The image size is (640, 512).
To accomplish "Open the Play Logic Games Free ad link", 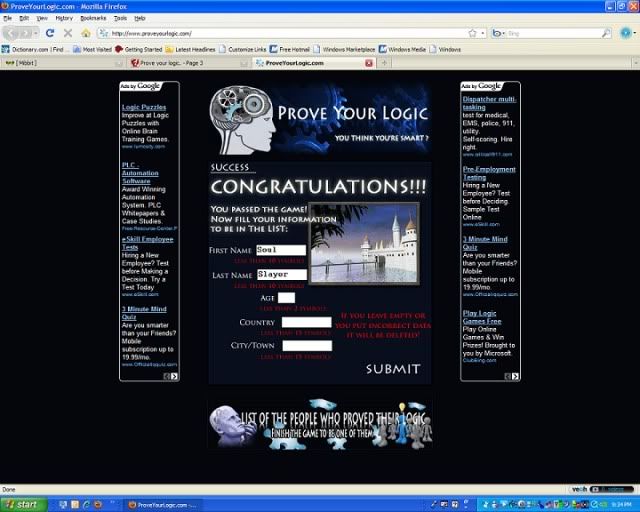I will click(x=482, y=317).
